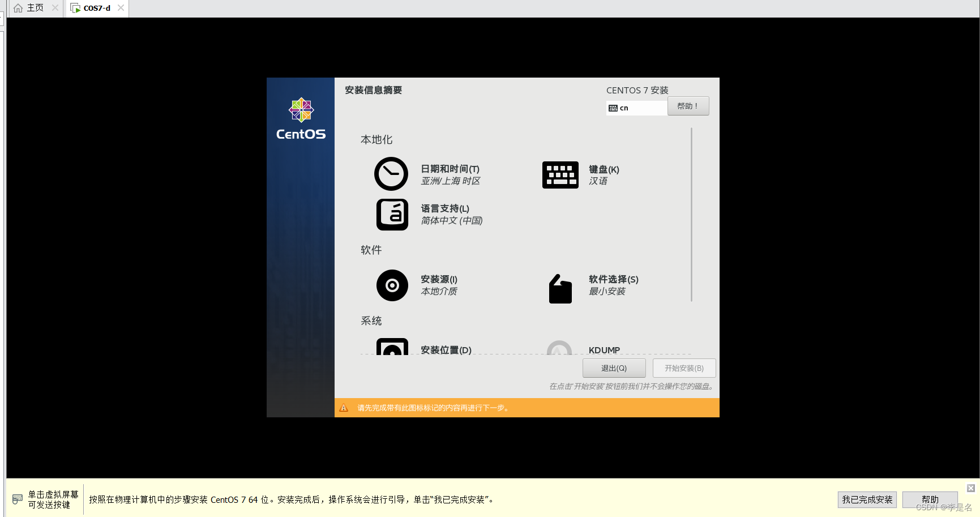Click the installer summary vertical scrollbar
980x517 pixels.
691,215
